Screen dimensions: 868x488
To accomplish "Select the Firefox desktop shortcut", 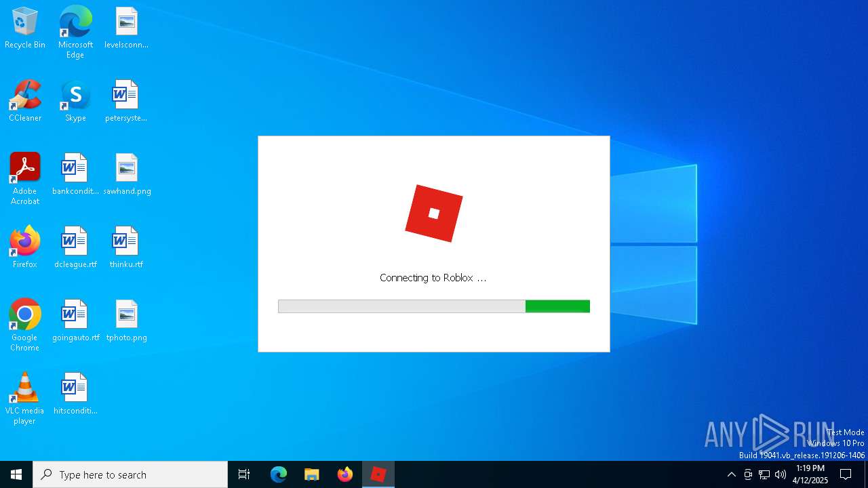I will coord(25,248).
